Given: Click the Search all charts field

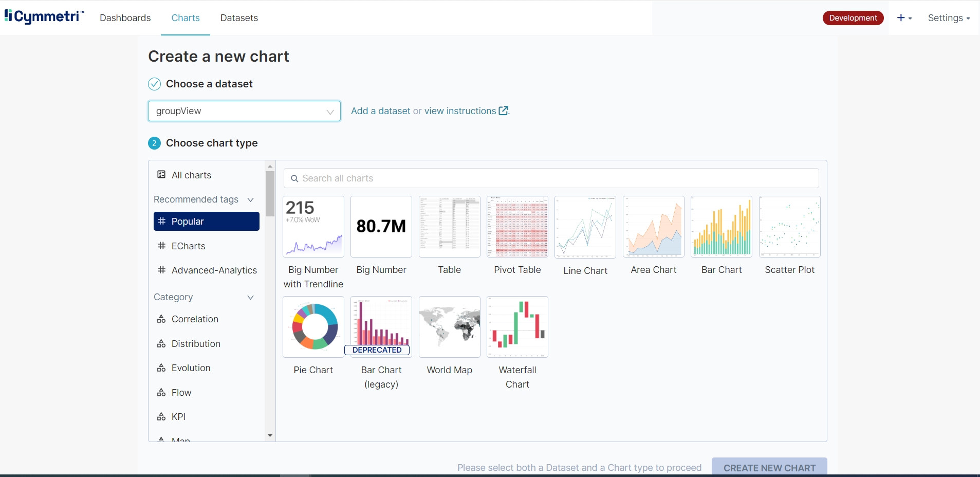Looking at the screenshot, I should [x=551, y=178].
